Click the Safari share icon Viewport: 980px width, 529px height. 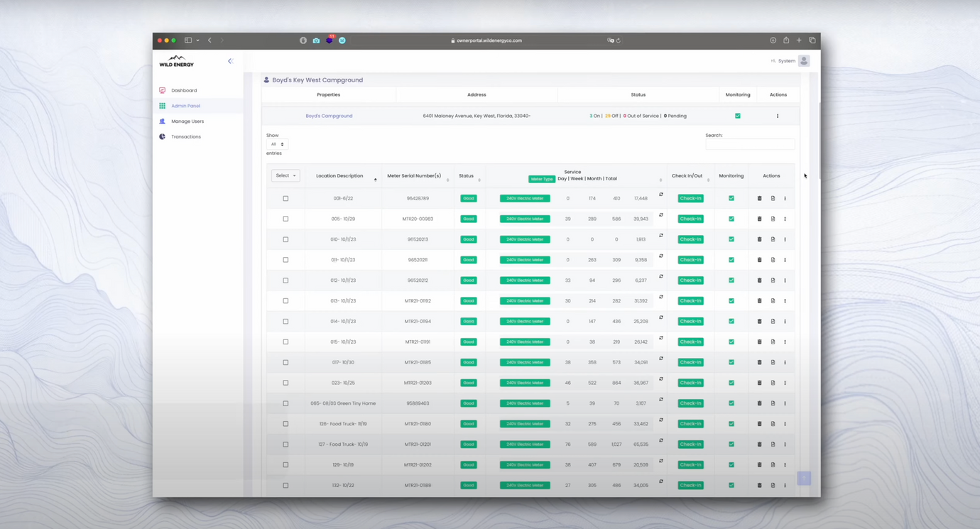click(x=786, y=40)
